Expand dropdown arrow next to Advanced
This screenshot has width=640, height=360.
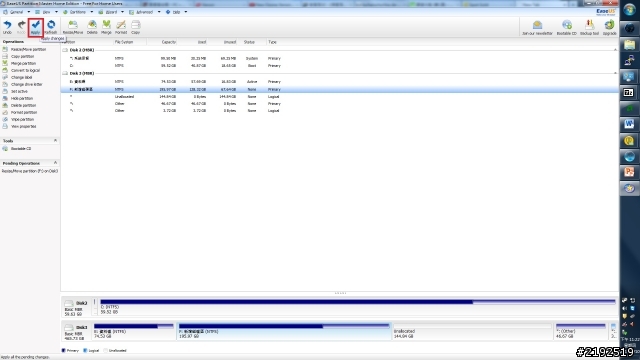coord(159,12)
